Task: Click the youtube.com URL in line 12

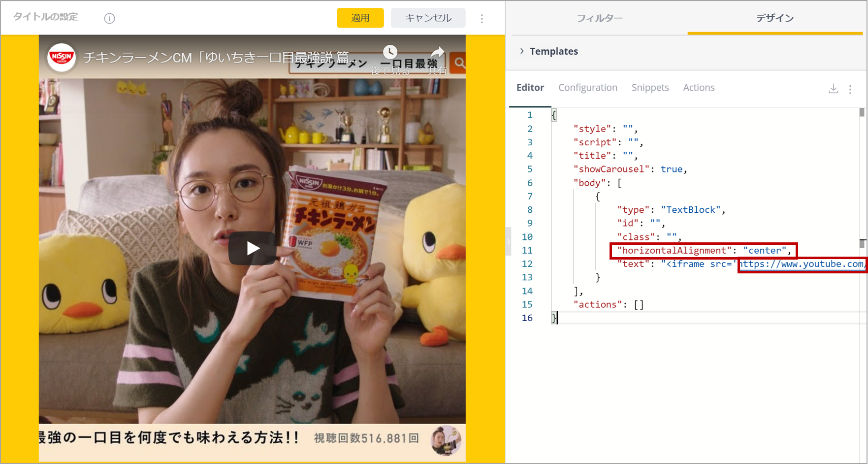Action: pos(802,264)
